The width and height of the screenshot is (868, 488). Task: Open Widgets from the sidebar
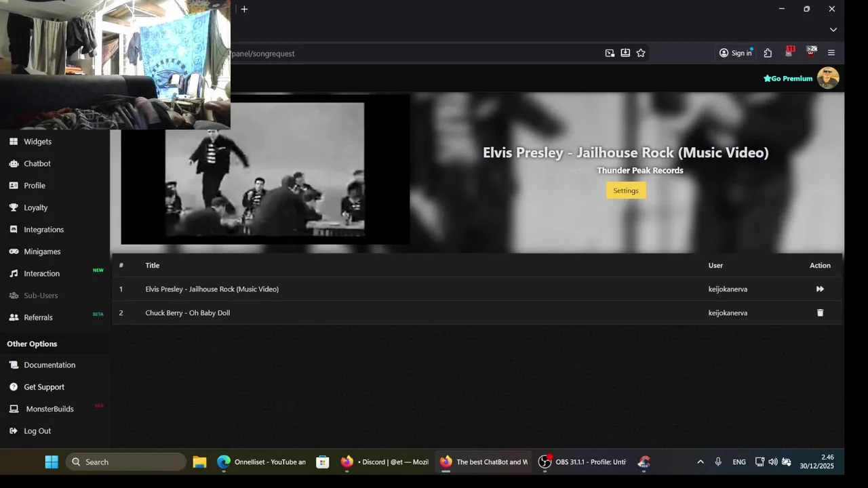[38, 142]
